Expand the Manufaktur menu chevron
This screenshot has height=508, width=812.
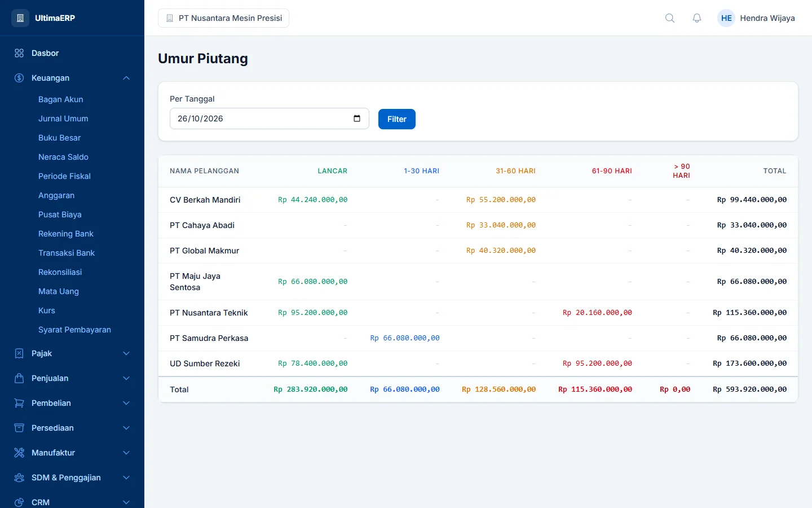(126, 453)
